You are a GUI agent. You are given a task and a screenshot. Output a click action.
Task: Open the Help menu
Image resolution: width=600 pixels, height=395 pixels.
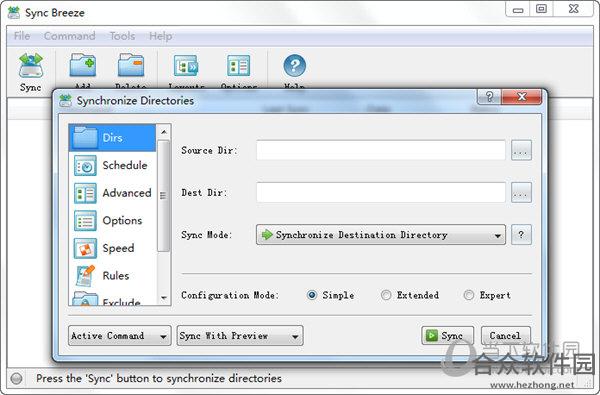[161, 36]
